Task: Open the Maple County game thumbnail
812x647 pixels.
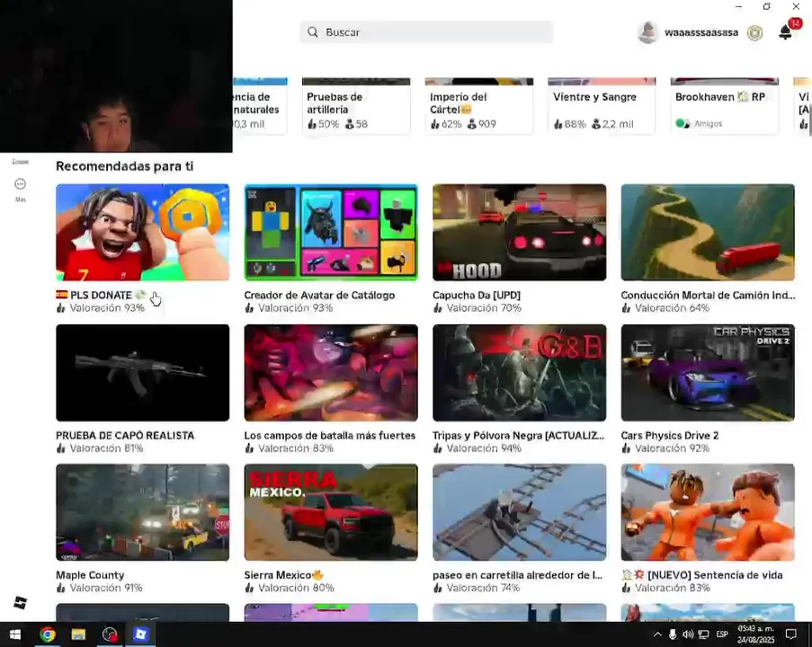Action: point(142,512)
